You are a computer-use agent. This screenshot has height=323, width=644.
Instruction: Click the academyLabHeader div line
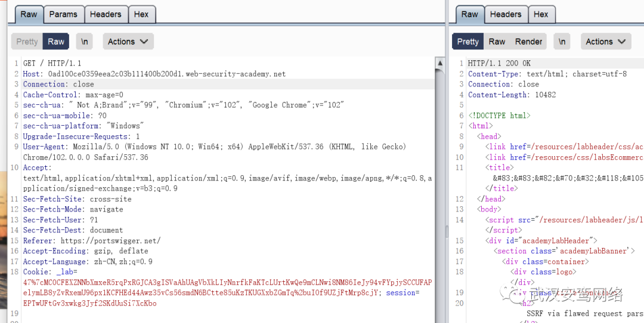tap(541, 241)
